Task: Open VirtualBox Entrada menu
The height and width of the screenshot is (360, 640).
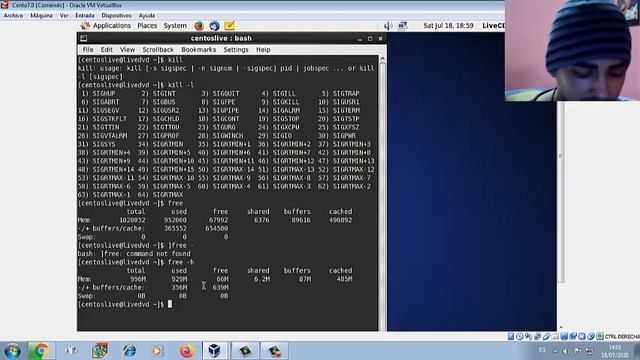Action: 84,16
